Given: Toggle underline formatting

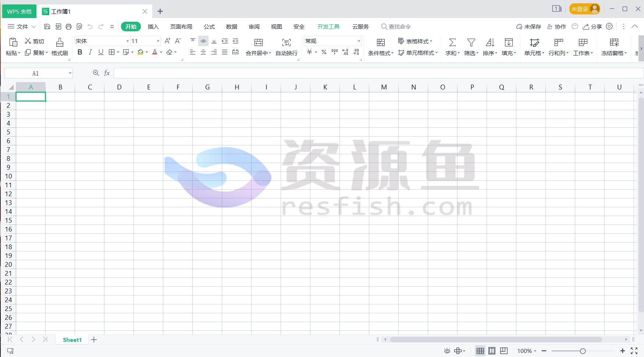Looking at the screenshot, I should 101,52.
